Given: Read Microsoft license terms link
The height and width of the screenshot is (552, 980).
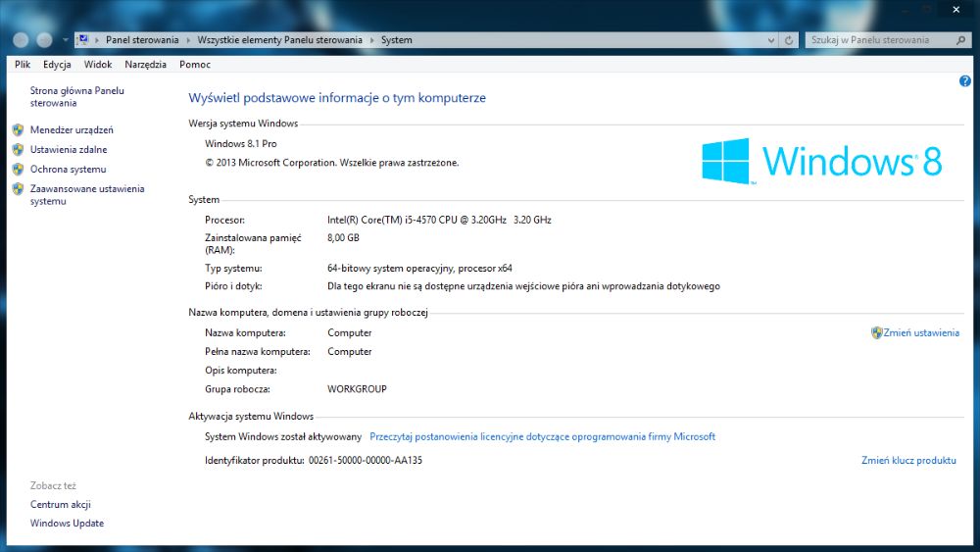Looking at the screenshot, I should click(543, 436).
